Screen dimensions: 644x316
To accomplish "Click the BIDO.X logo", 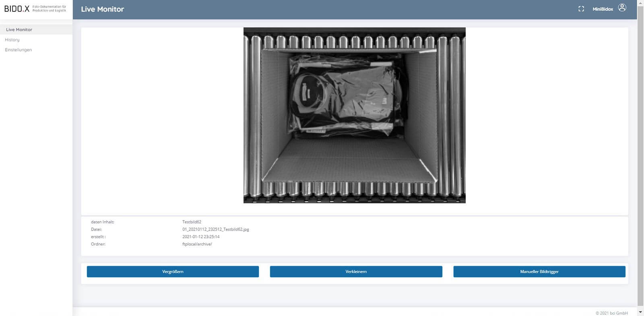I will click(35, 9).
